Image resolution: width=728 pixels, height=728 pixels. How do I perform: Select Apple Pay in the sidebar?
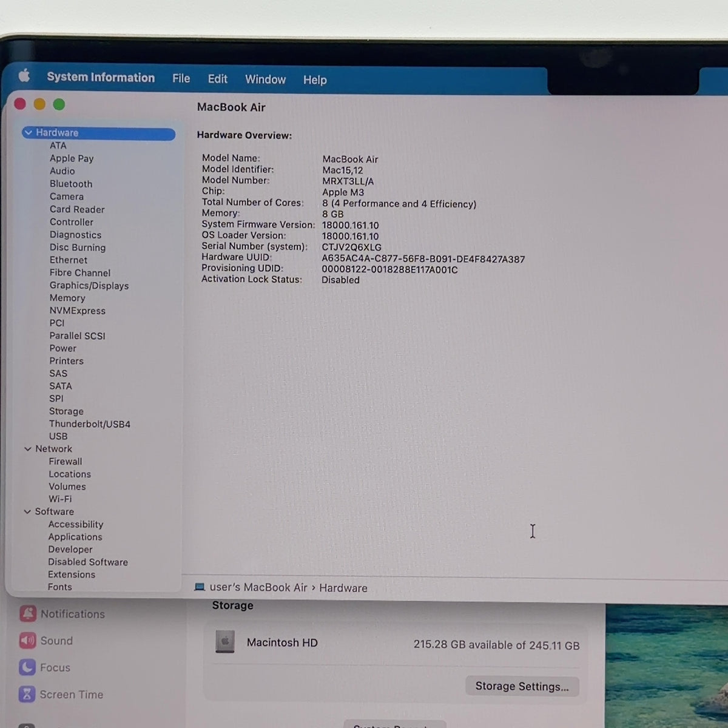72,158
